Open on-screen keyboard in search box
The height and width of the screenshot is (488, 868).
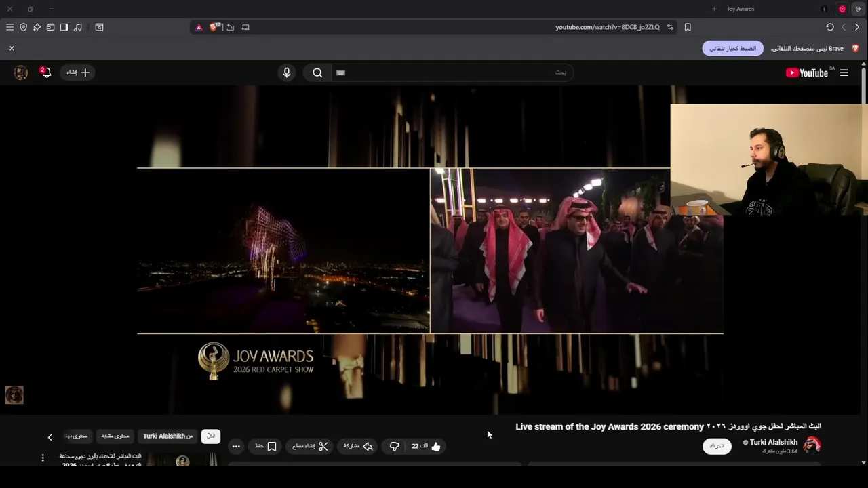[x=340, y=73]
